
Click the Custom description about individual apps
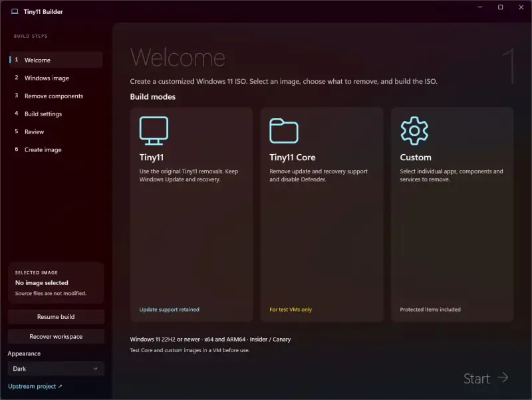click(x=452, y=175)
